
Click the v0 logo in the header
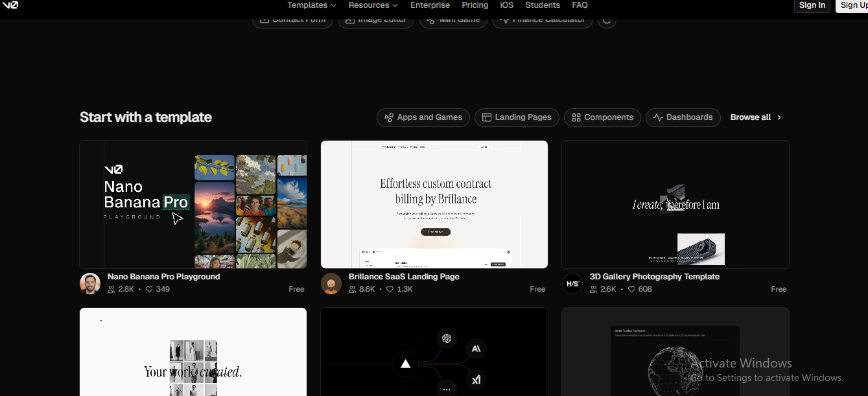point(10,5)
